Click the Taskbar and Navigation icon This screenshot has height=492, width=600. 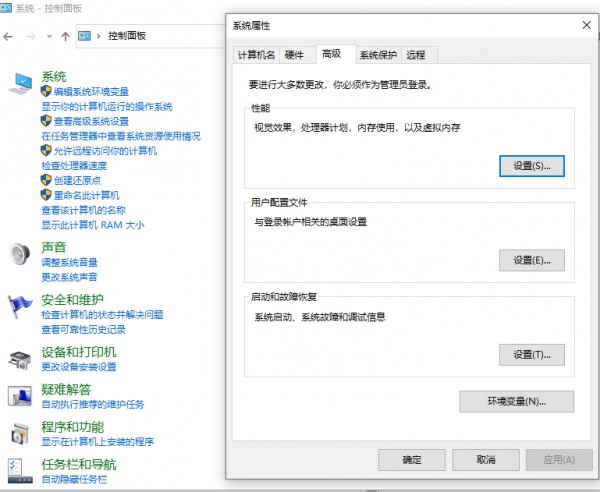pyautogui.click(x=20, y=470)
